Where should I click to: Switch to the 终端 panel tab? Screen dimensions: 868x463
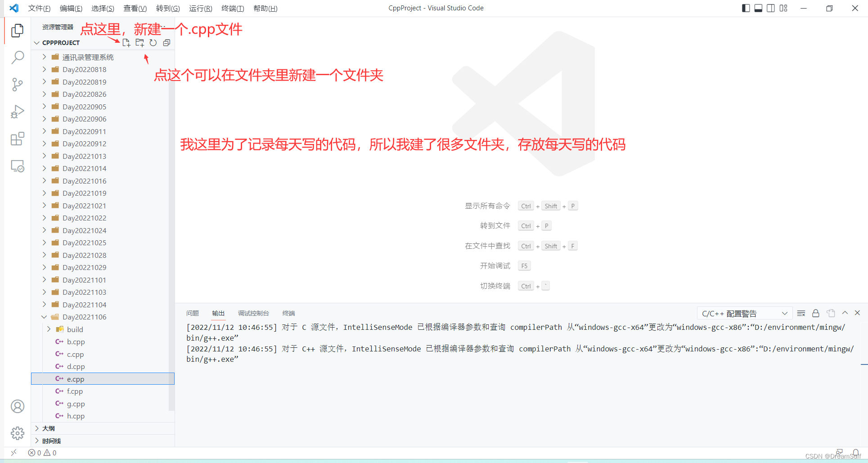[x=288, y=313]
